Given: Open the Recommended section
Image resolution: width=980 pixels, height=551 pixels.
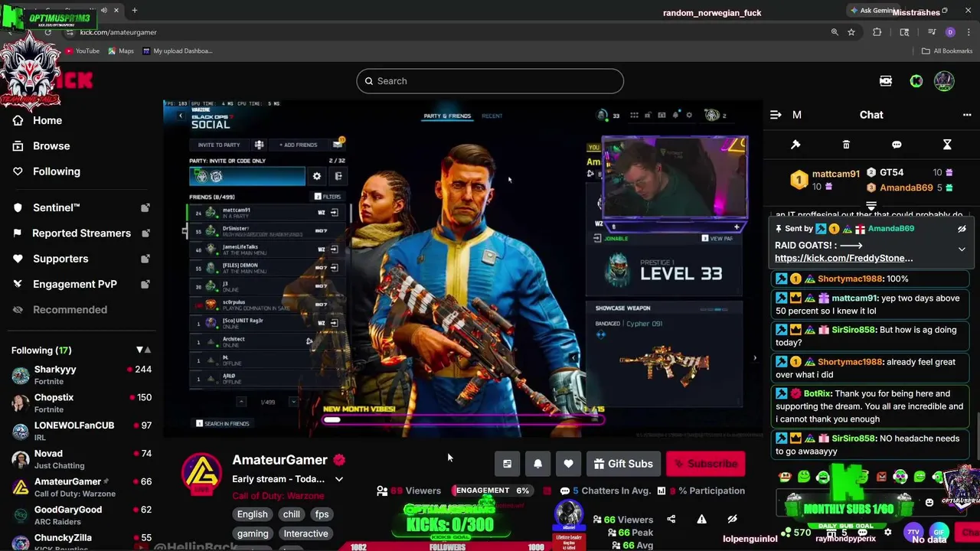Looking at the screenshot, I should (x=70, y=309).
